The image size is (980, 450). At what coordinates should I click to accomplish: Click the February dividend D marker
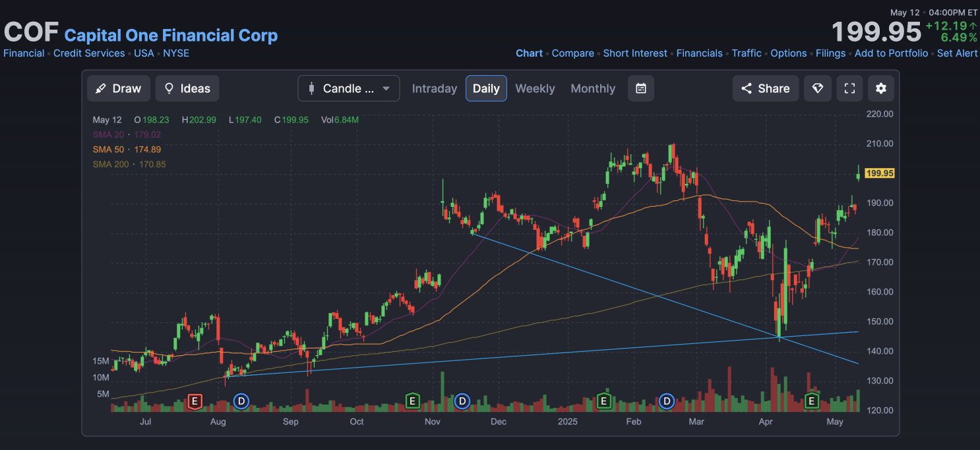coord(667,401)
